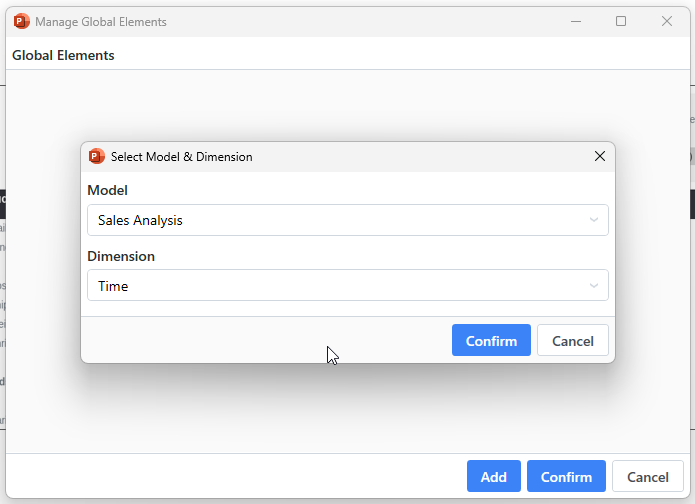
Task: Expand the Dimension dropdown chevron arrow
Action: point(594,286)
